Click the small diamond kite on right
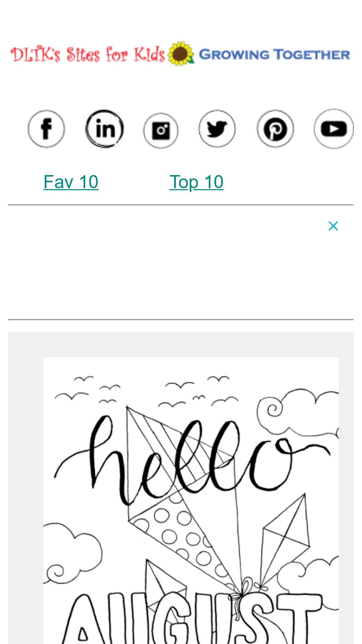This screenshot has height=644, width=362. point(285,540)
